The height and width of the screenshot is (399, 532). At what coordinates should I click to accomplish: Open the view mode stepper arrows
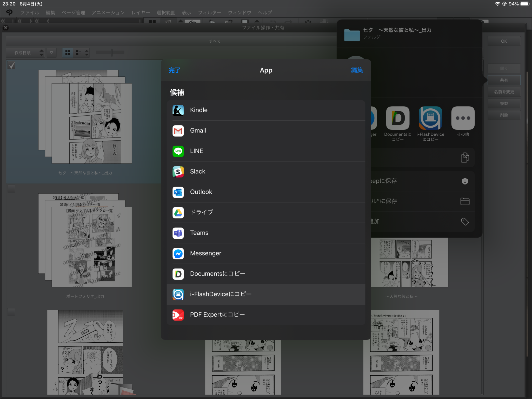click(87, 53)
